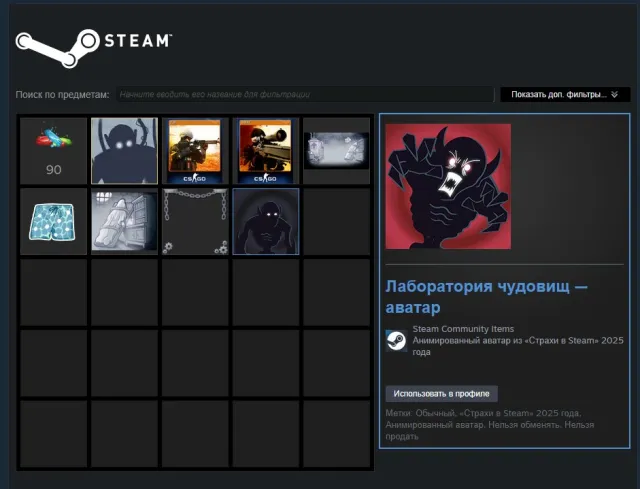Click the Steam logo

coord(94,48)
